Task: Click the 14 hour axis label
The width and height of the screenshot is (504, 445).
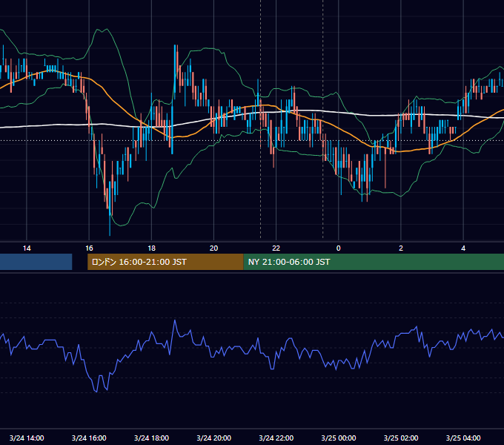Action: tap(27, 248)
